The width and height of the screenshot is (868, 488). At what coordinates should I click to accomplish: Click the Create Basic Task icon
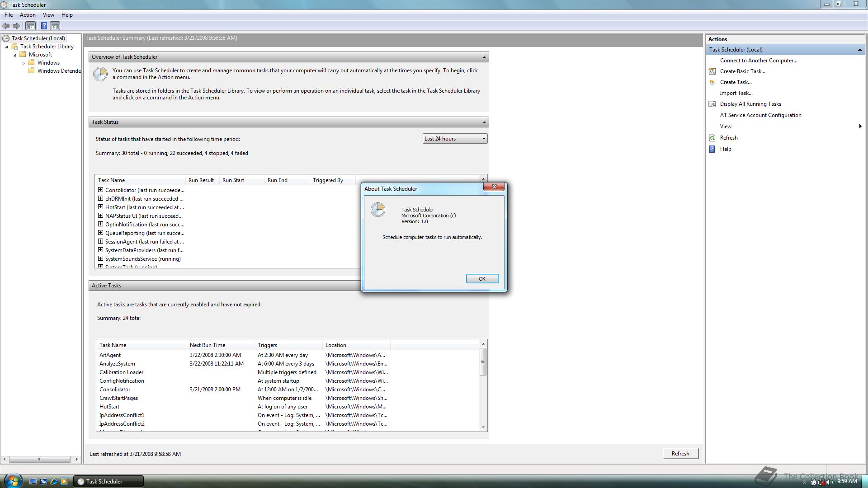click(x=712, y=71)
